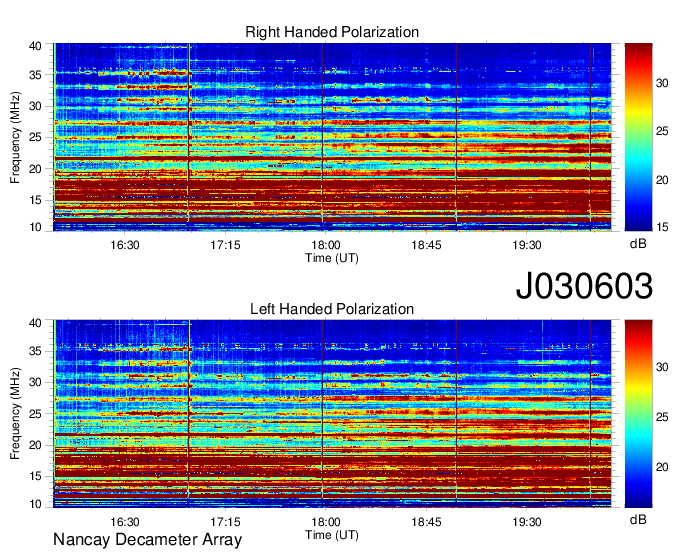The width and height of the screenshot is (680, 552).
Task: Click the 16:30 time tick under Right Handed plot
Action: coord(125,245)
